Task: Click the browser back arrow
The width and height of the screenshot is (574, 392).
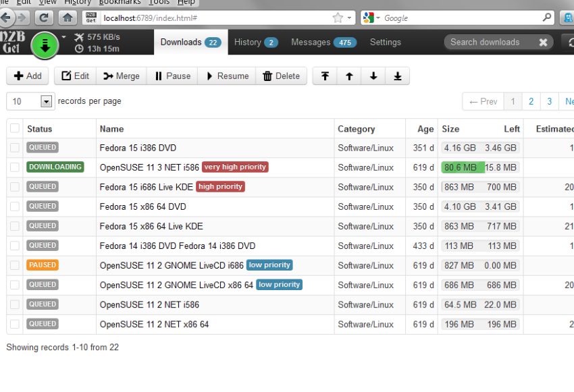Action: coord(6,18)
